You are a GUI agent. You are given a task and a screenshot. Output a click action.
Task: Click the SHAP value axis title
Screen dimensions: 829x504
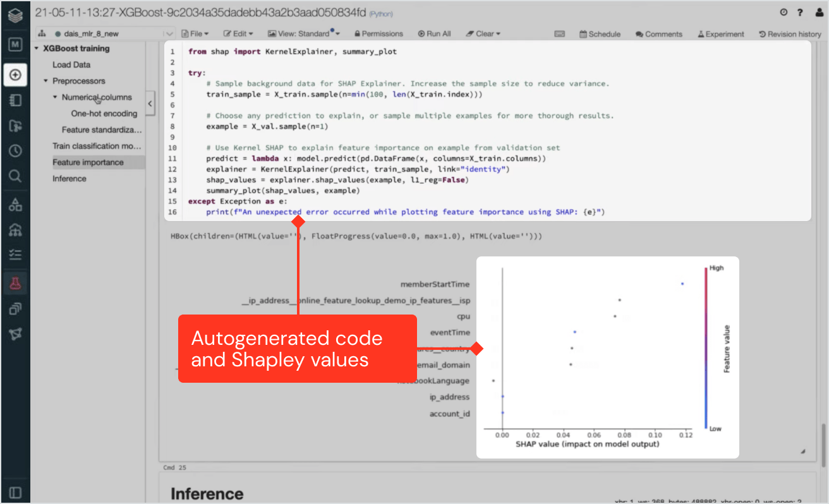(x=587, y=444)
